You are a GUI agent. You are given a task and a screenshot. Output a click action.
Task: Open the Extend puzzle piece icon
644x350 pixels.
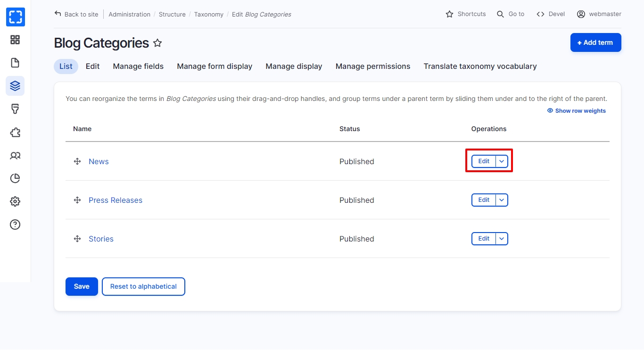click(15, 132)
